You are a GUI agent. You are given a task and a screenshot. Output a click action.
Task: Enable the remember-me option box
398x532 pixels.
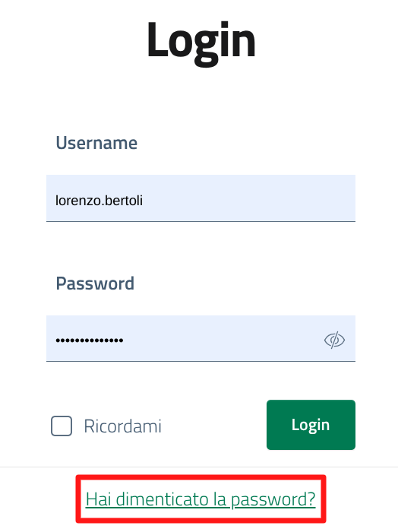pos(62,426)
